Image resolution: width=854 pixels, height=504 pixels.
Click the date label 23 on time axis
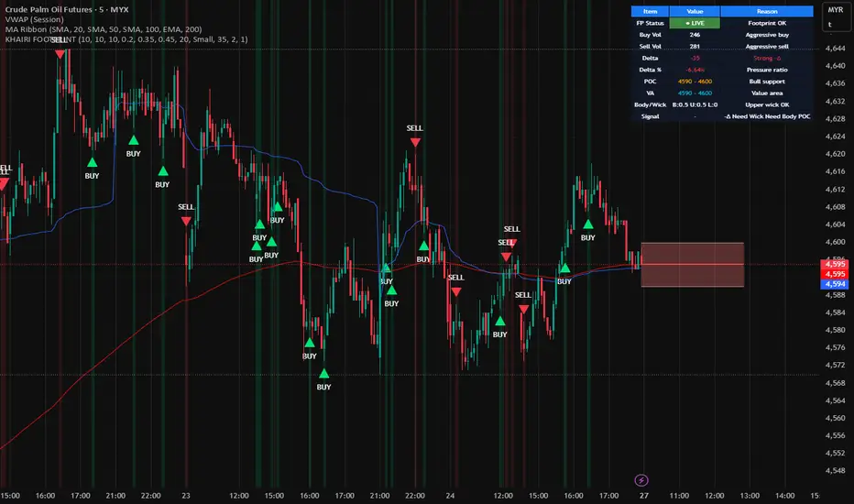pyautogui.click(x=186, y=495)
